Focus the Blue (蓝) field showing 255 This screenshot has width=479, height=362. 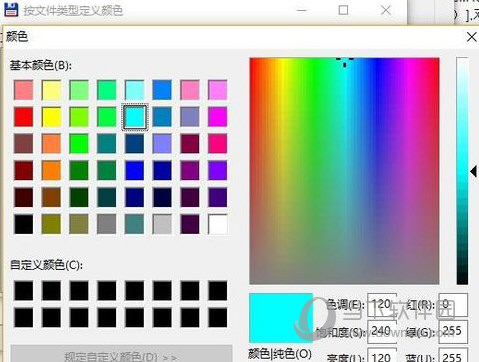(453, 355)
